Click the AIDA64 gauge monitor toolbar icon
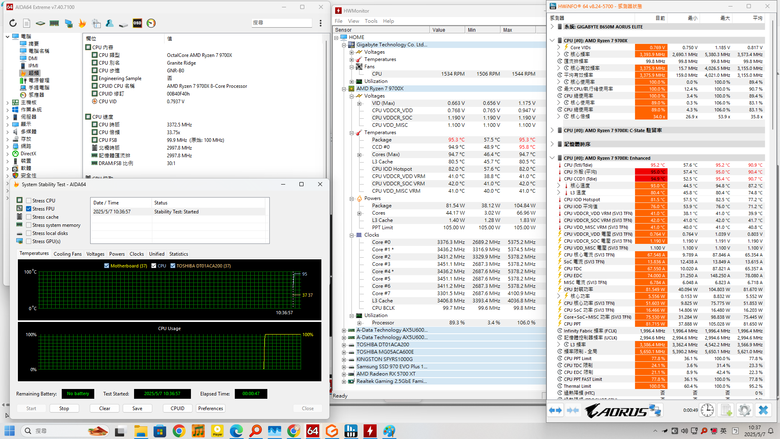This screenshot has height=439, width=780. pyautogui.click(x=151, y=23)
